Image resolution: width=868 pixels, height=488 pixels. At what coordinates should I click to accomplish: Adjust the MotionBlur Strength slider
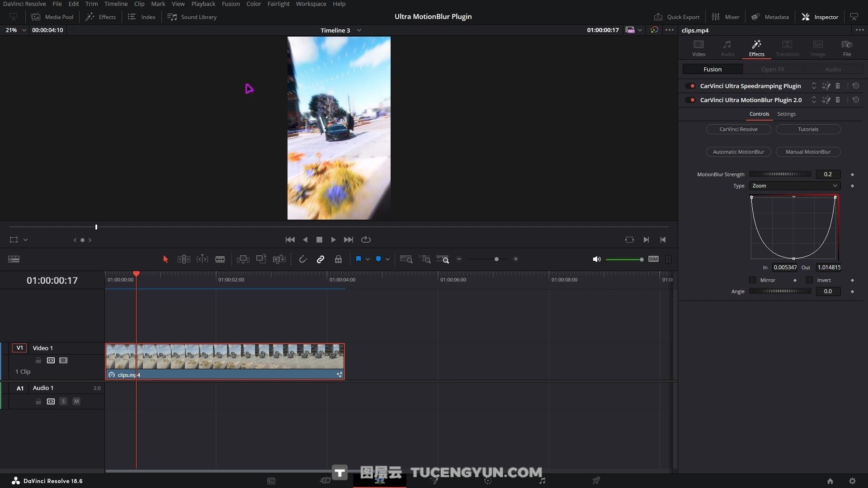[x=780, y=174]
